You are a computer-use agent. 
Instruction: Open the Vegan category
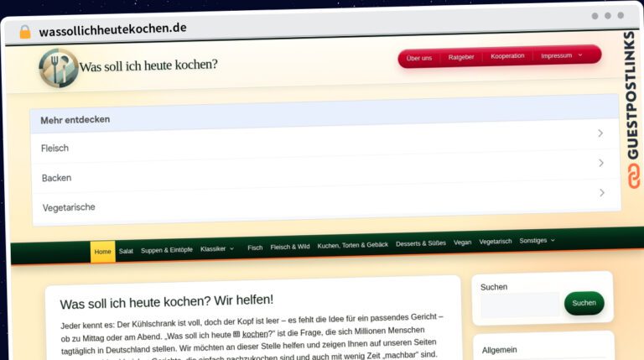(462, 243)
